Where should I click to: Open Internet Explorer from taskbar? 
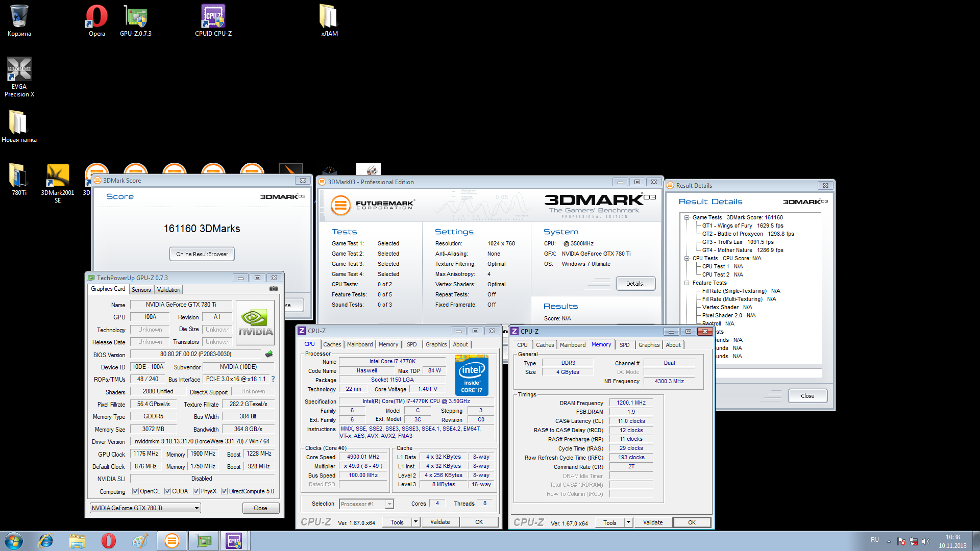tap(46, 541)
